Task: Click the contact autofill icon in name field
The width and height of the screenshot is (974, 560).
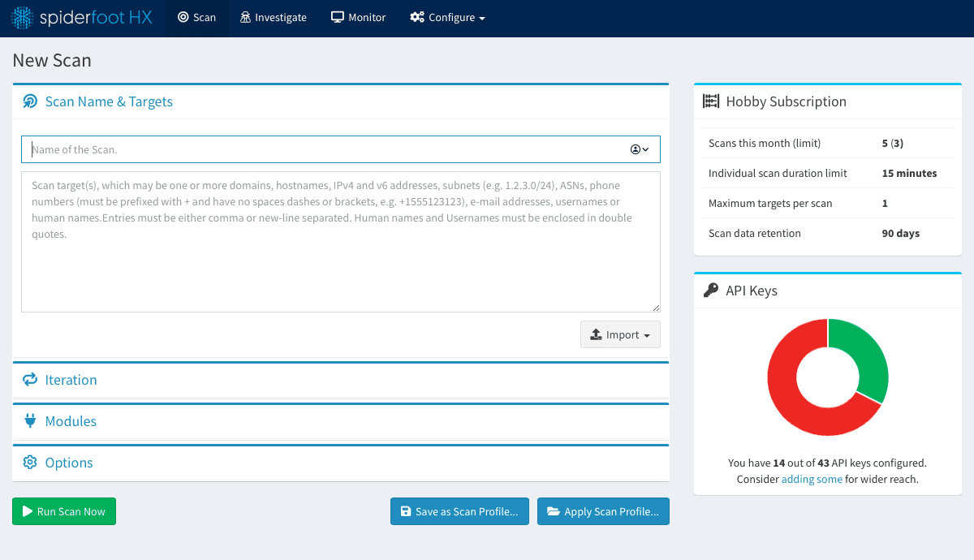Action: [x=640, y=149]
